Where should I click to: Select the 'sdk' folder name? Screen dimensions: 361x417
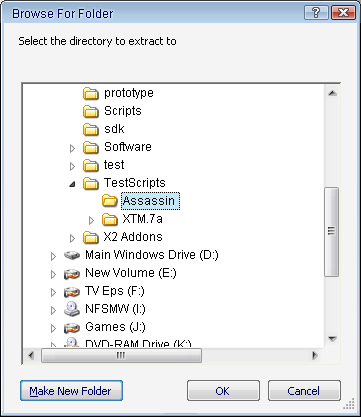(114, 129)
